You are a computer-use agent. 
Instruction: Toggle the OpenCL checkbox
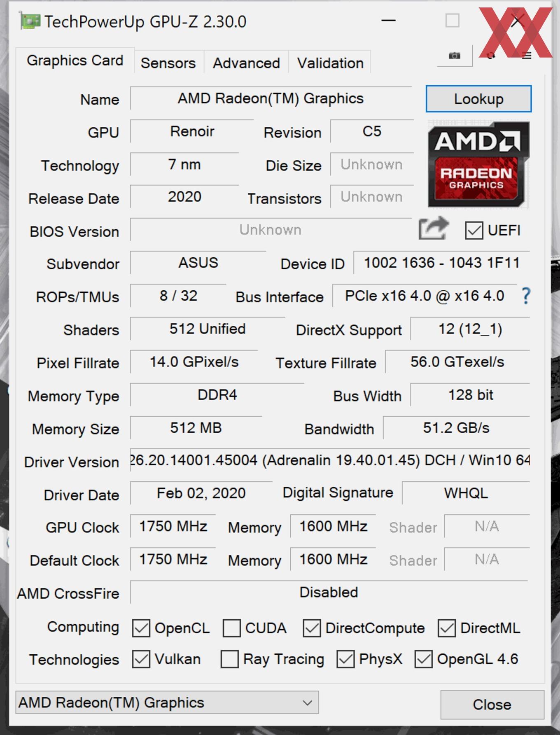(x=141, y=628)
